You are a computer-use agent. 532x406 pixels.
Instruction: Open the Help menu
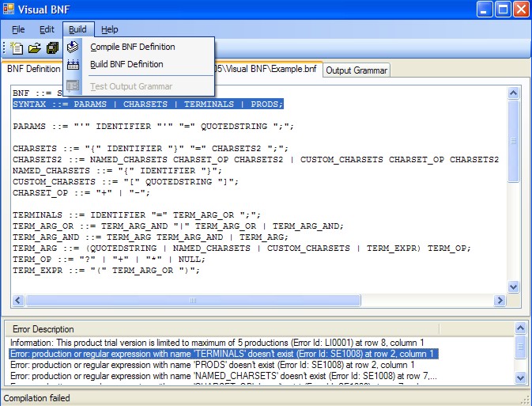pyautogui.click(x=109, y=29)
